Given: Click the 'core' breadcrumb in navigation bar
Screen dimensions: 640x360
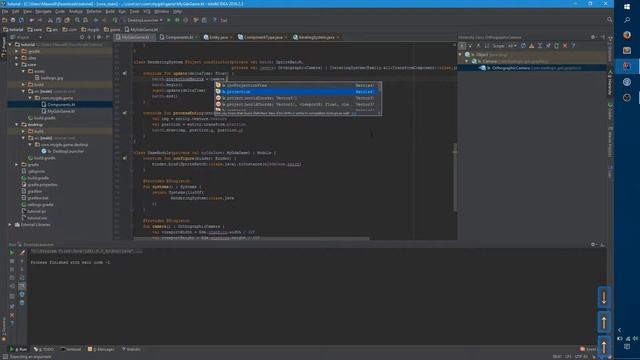Looking at the screenshot, I should (35, 29).
